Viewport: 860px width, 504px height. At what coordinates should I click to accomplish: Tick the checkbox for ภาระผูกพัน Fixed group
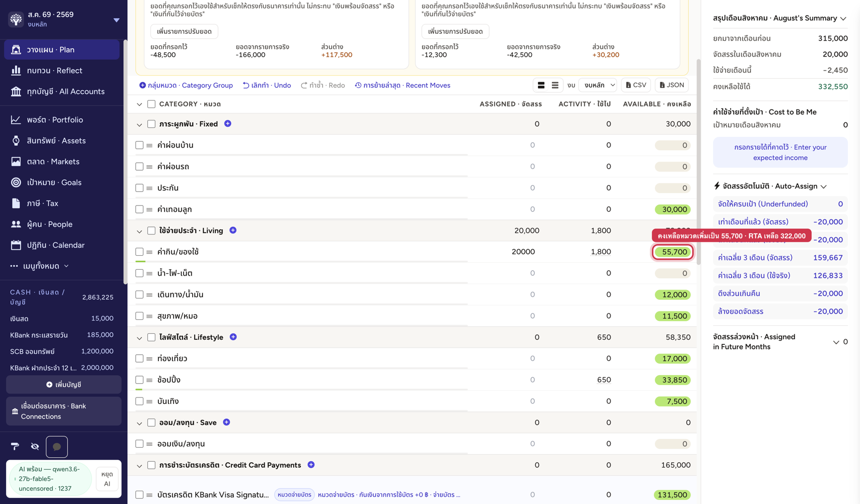click(x=151, y=124)
